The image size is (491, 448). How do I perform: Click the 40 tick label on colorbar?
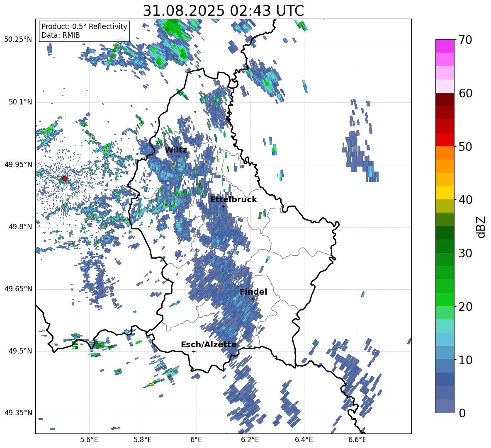pos(466,200)
